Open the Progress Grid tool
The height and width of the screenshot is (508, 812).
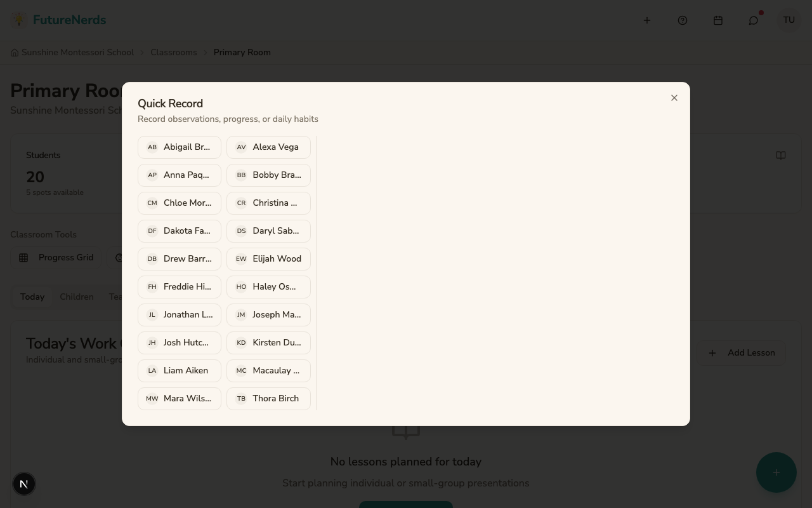pos(56,257)
